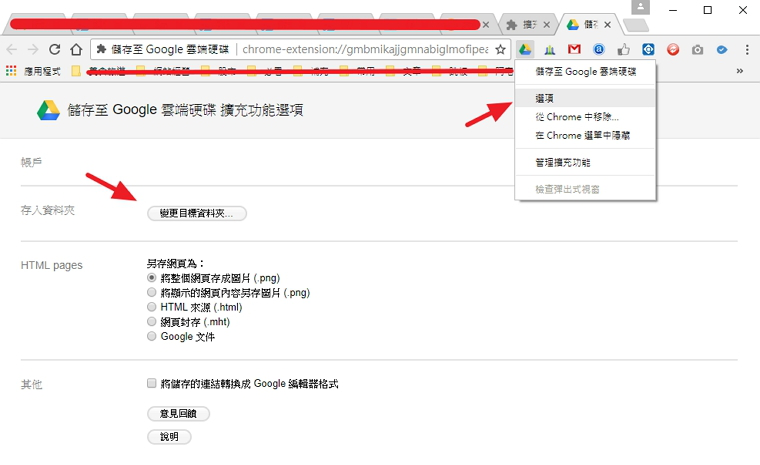Click the puzzle-piece icon in address bar
Viewport: 760px width, 465px height.
pyautogui.click(x=101, y=49)
